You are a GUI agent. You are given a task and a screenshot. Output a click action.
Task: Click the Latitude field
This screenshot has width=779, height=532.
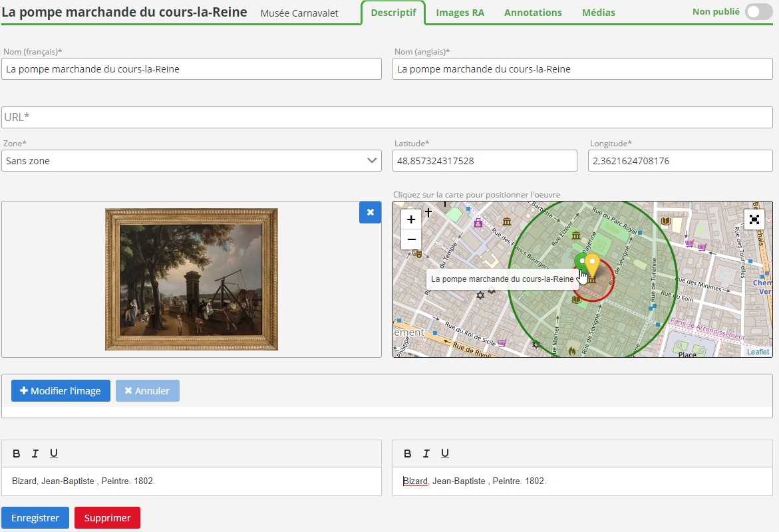coord(484,161)
